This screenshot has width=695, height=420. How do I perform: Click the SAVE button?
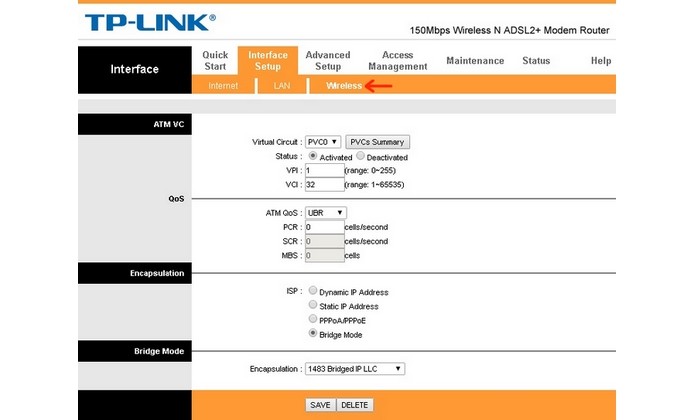pos(320,405)
